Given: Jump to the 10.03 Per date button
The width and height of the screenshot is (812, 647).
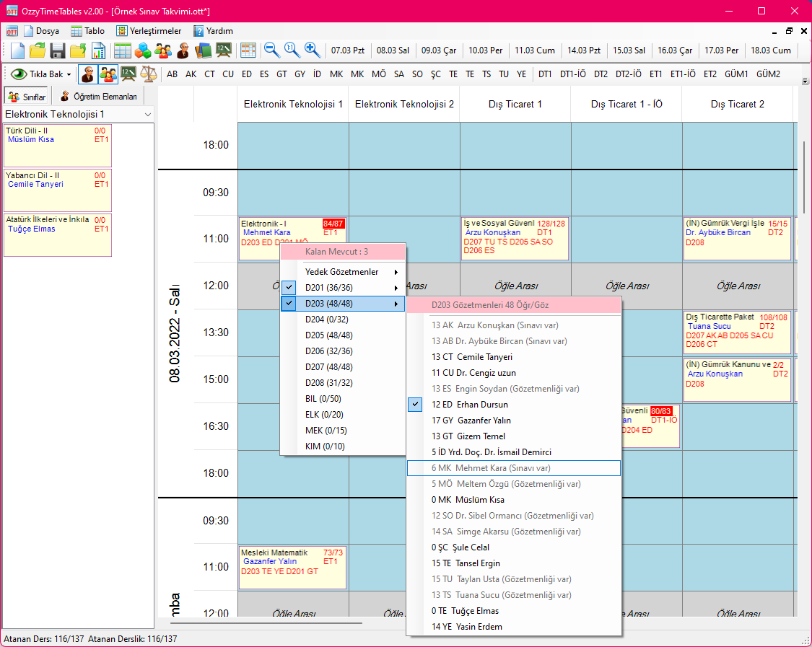Looking at the screenshot, I should pos(486,50).
